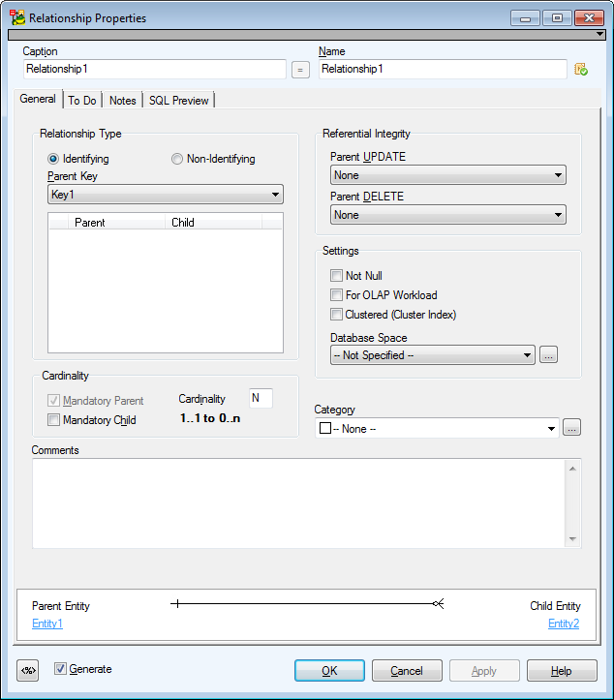Screen dimensions: 614x700
Task: Switch to the To Do tab
Action: coord(82,101)
